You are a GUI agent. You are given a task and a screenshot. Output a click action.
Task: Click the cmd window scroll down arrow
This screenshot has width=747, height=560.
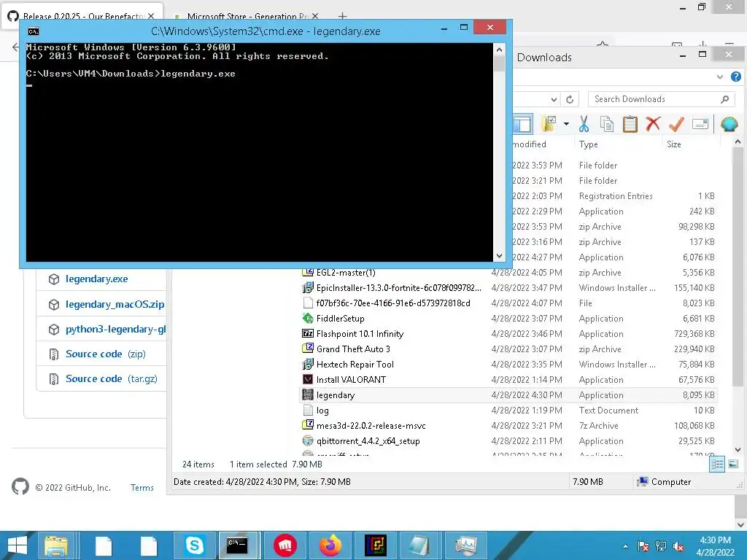(x=499, y=256)
